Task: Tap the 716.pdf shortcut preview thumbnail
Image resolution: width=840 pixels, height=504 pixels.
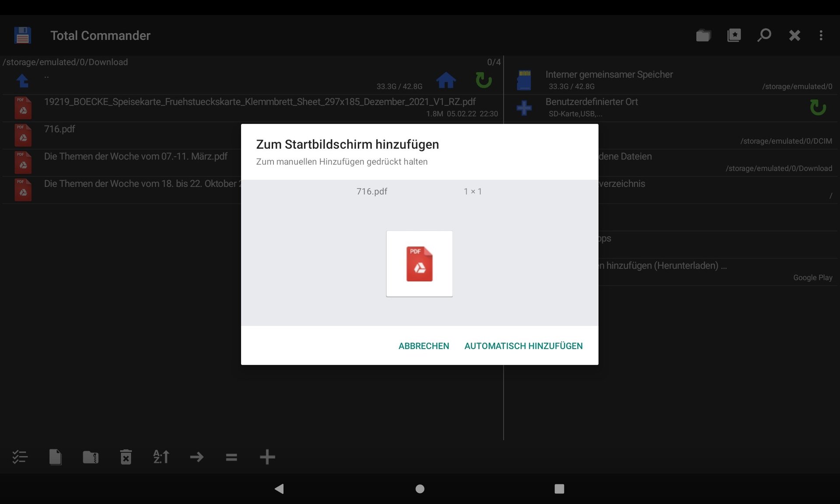Action: pyautogui.click(x=419, y=264)
